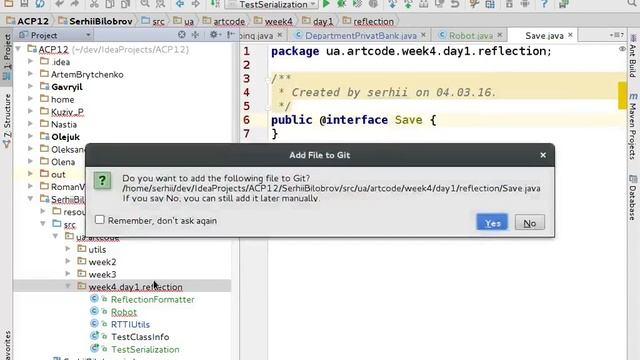Expand the week2 package
The image size is (640, 360).
coord(68,261)
